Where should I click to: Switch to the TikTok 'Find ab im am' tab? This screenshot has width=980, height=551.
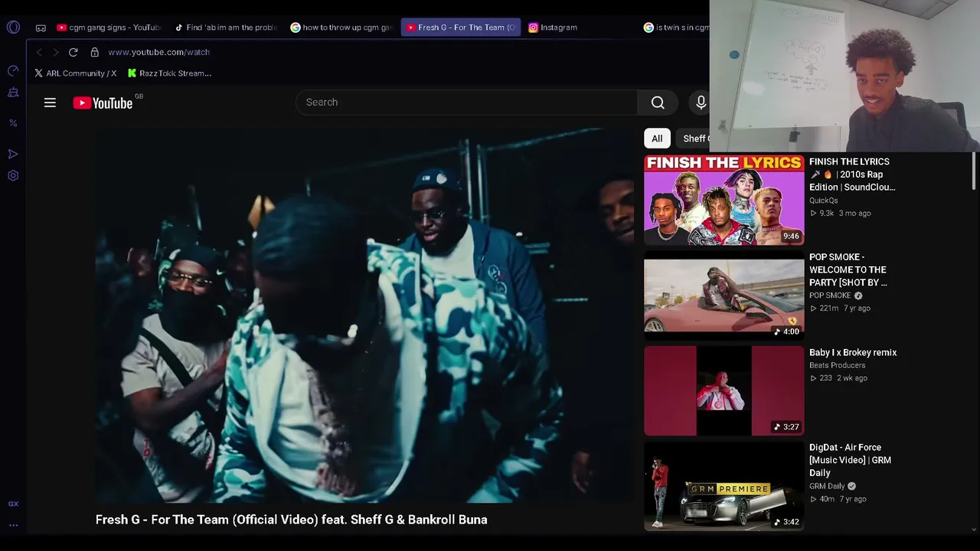226,28
